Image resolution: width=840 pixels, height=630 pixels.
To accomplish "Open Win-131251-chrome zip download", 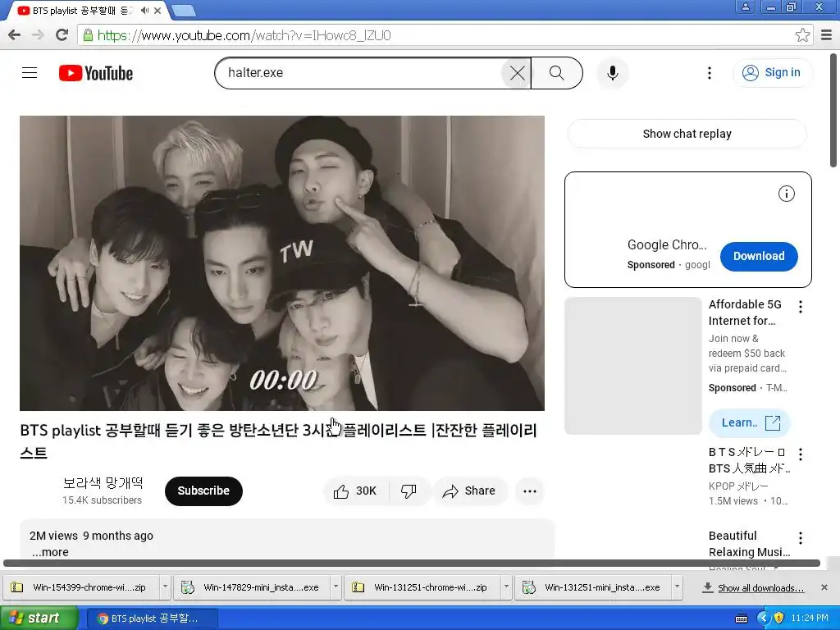I will coord(422,587).
